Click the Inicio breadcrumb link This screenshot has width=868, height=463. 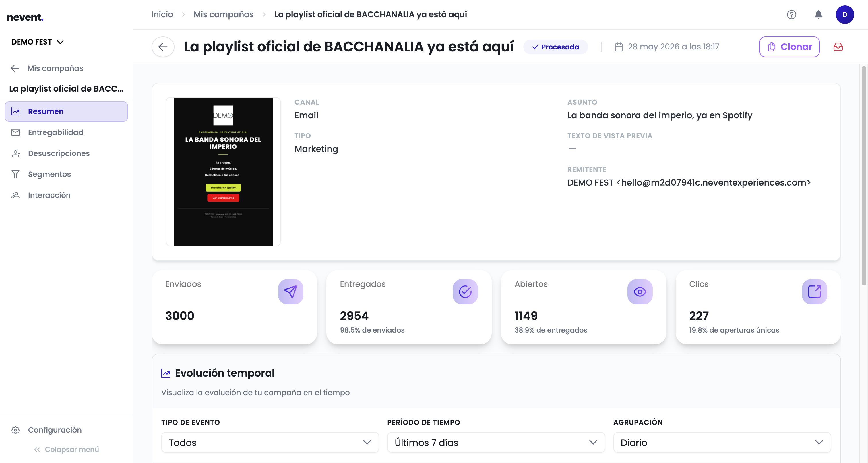click(162, 14)
